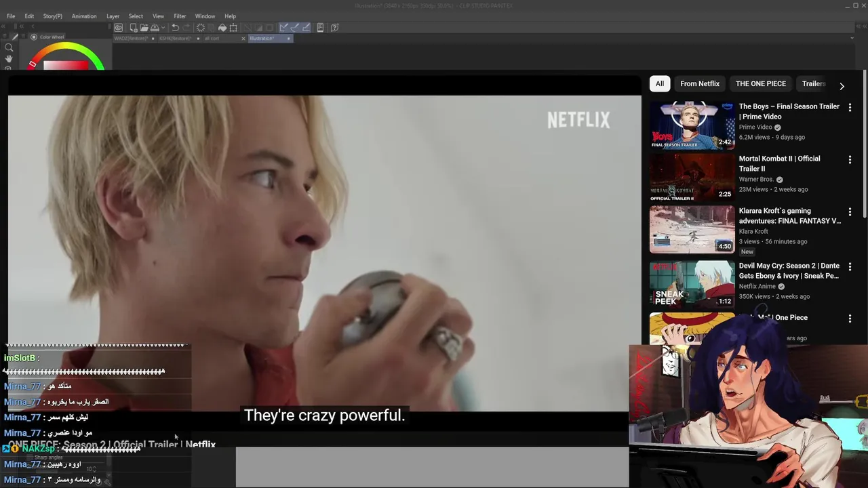Image resolution: width=868 pixels, height=488 pixels.
Task: Open the Layer menu
Action: (x=113, y=16)
